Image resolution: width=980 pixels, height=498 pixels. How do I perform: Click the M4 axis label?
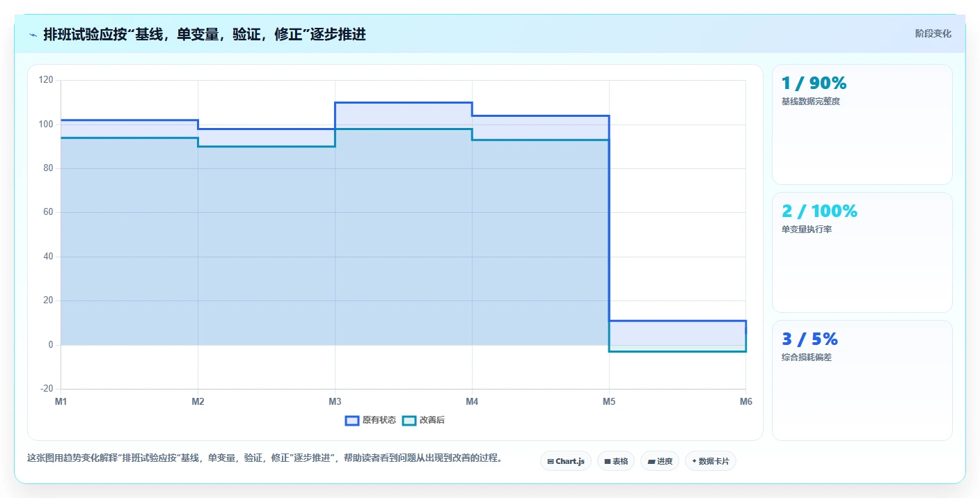click(x=472, y=401)
